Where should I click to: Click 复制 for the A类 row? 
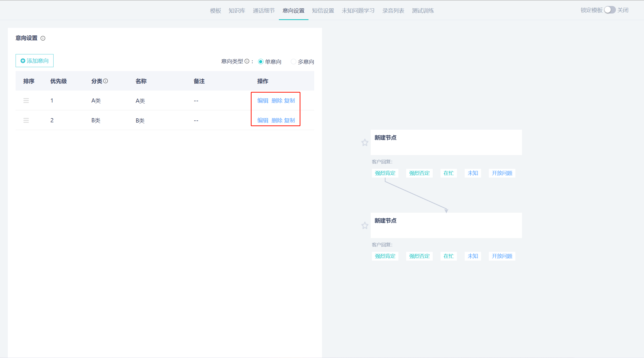290,101
